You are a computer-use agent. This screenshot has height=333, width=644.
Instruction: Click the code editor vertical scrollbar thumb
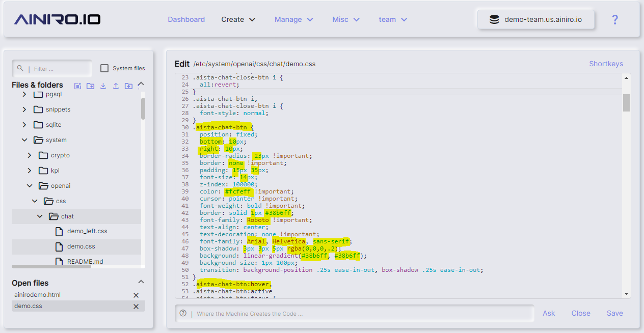(x=626, y=102)
